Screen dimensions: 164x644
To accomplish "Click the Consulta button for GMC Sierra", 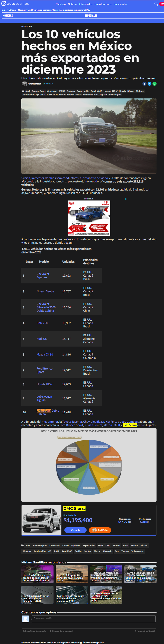I will [x=75, y=530].
